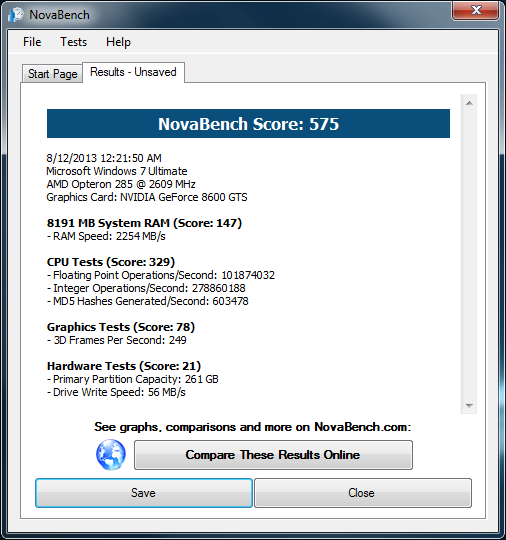Save the benchmark results
The width and height of the screenshot is (506, 540).
click(144, 493)
